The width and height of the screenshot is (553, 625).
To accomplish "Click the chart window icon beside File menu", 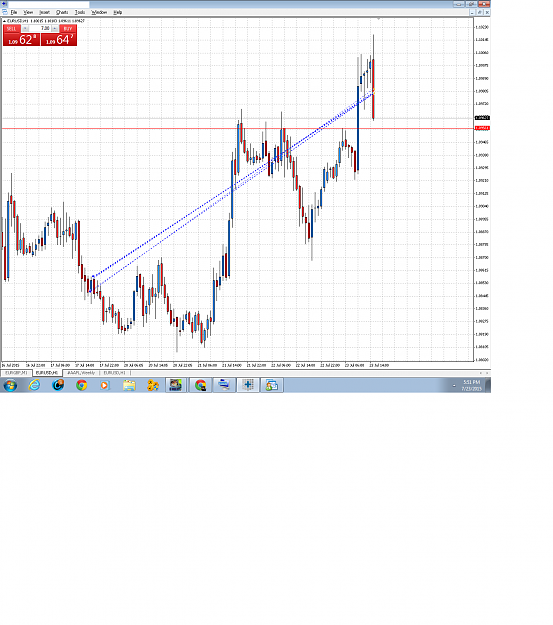I will pyautogui.click(x=4, y=12).
